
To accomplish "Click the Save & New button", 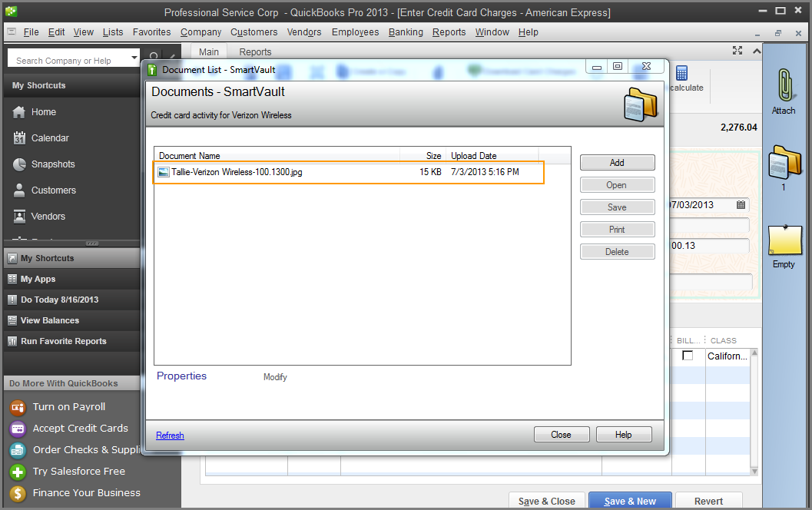I will pyautogui.click(x=630, y=501).
